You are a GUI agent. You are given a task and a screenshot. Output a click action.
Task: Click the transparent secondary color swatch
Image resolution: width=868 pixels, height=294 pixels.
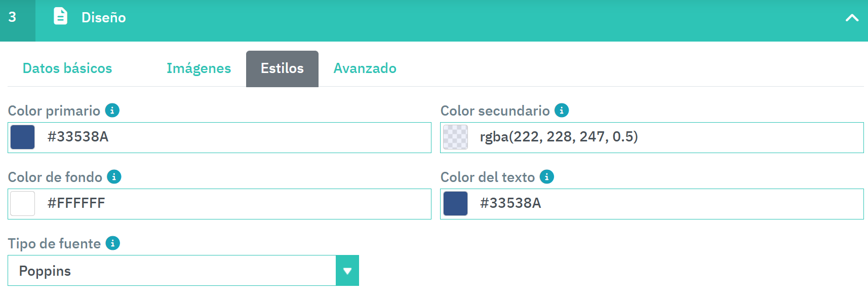point(455,137)
